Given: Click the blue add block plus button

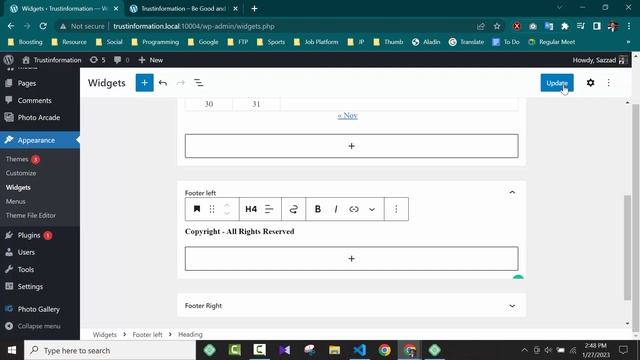Looking at the screenshot, I should (144, 83).
